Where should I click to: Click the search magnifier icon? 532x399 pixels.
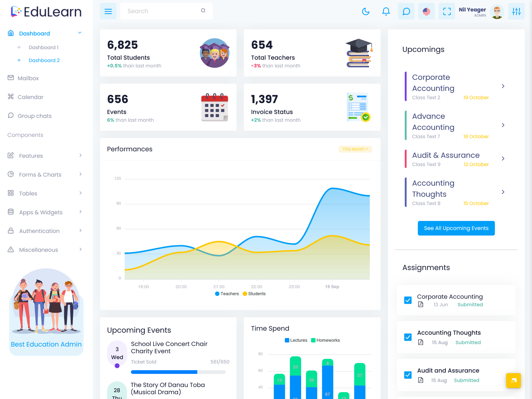[x=203, y=11]
